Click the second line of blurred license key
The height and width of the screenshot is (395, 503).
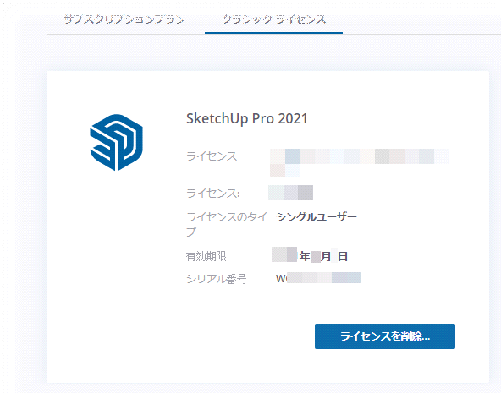point(285,170)
